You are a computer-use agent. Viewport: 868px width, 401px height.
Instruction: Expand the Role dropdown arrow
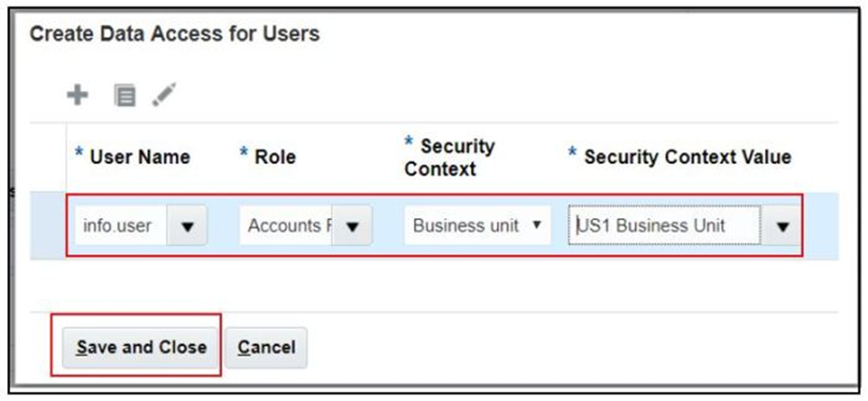point(352,225)
